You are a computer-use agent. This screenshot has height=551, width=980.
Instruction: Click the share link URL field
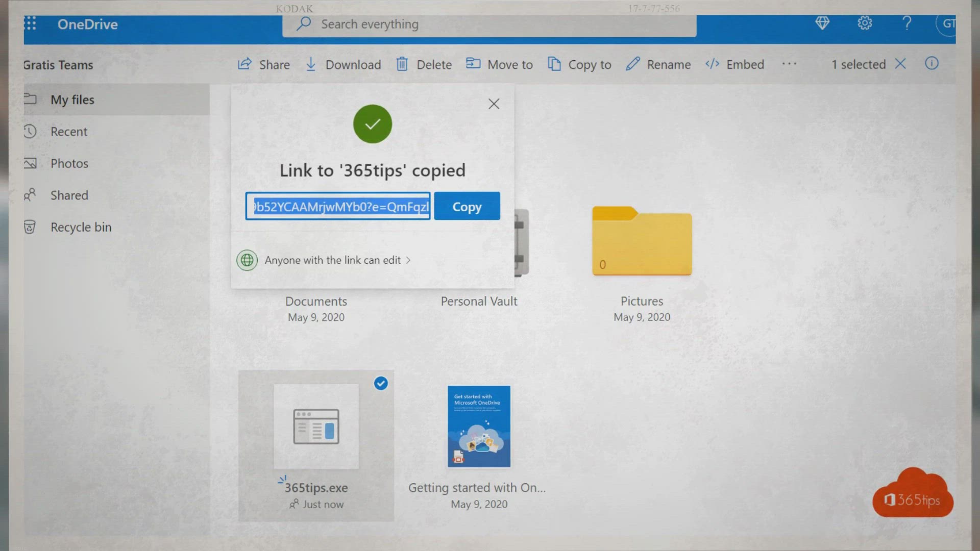click(x=338, y=206)
